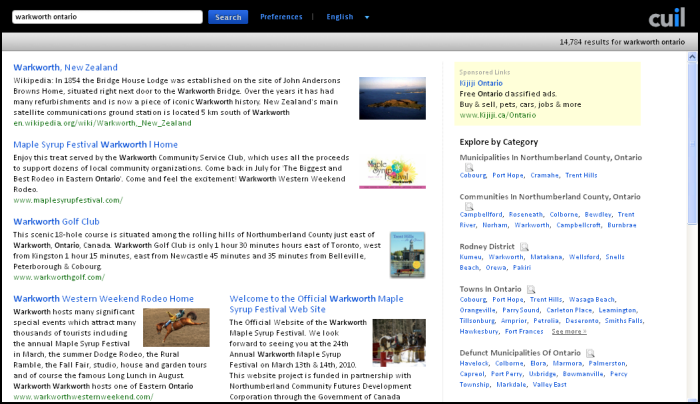Select Matakana in Rodney District

pyautogui.click(x=546, y=257)
